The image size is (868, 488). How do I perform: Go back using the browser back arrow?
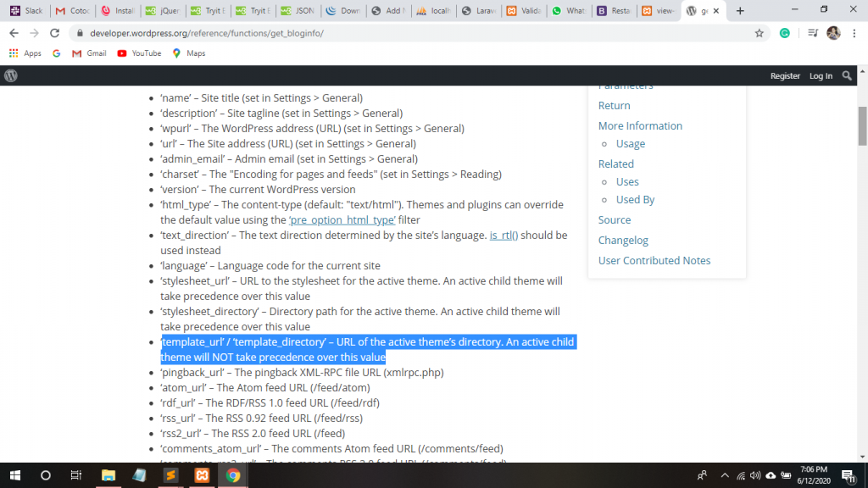[14, 33]
